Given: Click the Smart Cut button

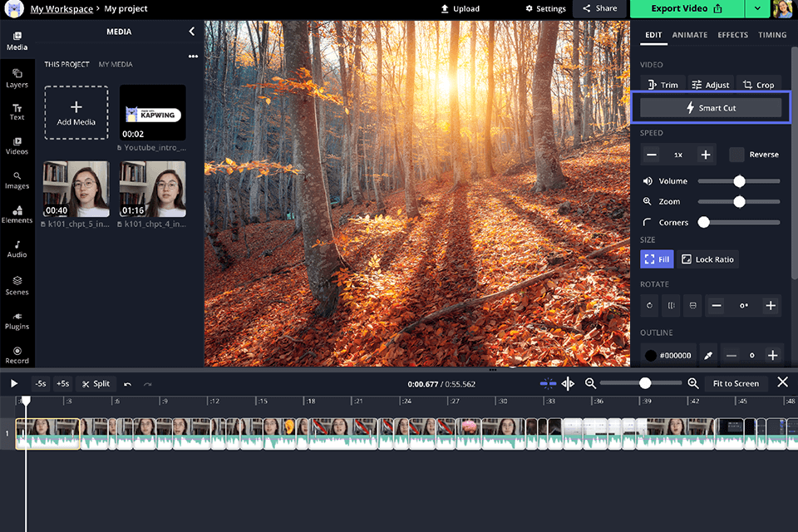Looking at the screenshot, I should tap(711, 108).
